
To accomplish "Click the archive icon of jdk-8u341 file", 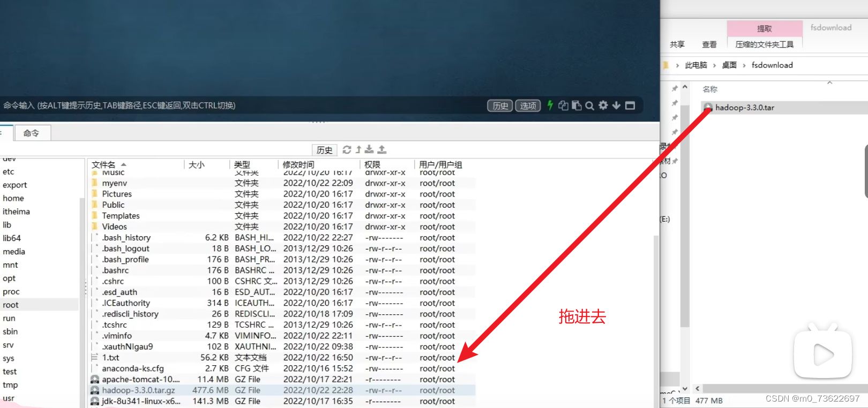I will 95,401.
